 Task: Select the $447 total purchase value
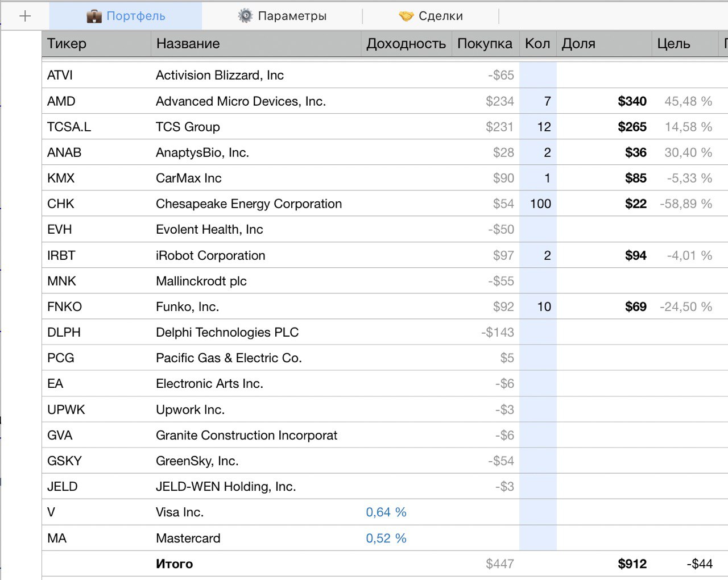[500, 564]
